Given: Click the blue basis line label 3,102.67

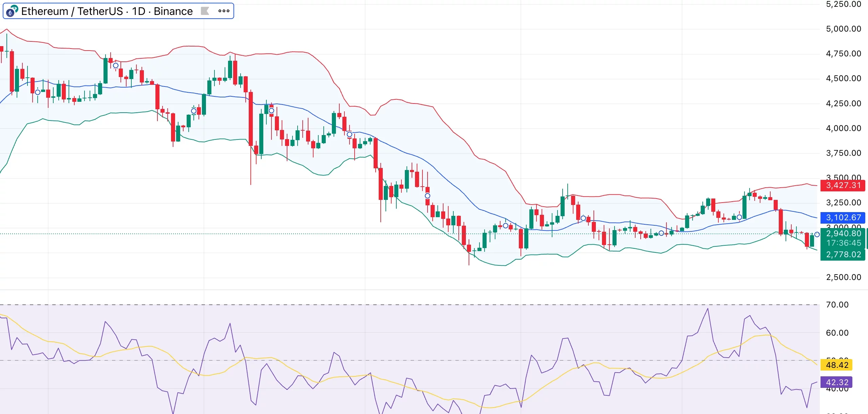Looking at the screenshot, I should point(844,218).
